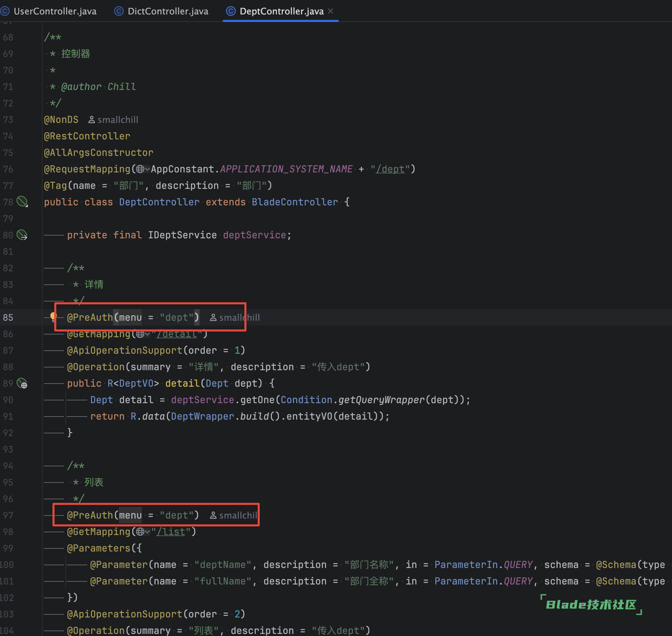Image resolution: width=672 pixels, height=636 pixels.
Task: Click the Spring bean gutter icon on line 78
Action: 22,202
